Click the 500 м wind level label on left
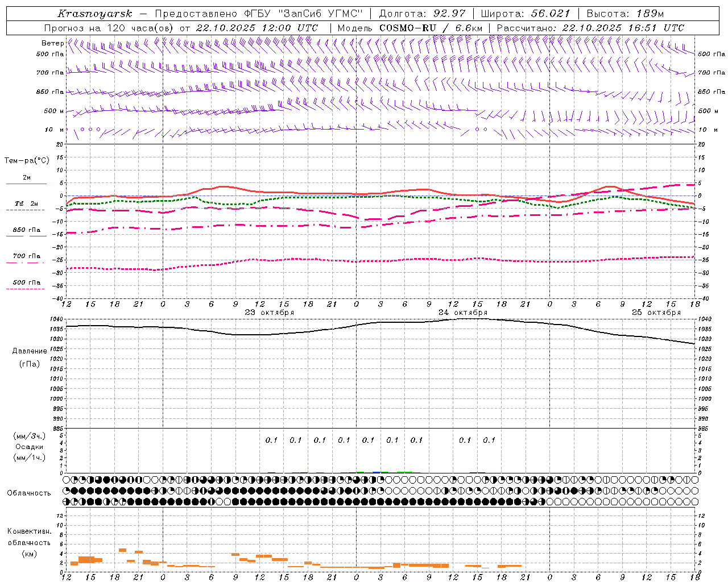The width and height of the screenshot is (728, 582). [x=54, y=111]
